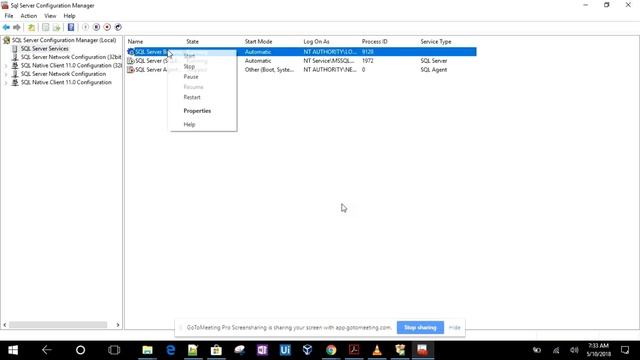The height and width of the screenshot is (360, 640).
Task: Click the taskbar clock showing 7:33 AM
Action: point(598,350)
